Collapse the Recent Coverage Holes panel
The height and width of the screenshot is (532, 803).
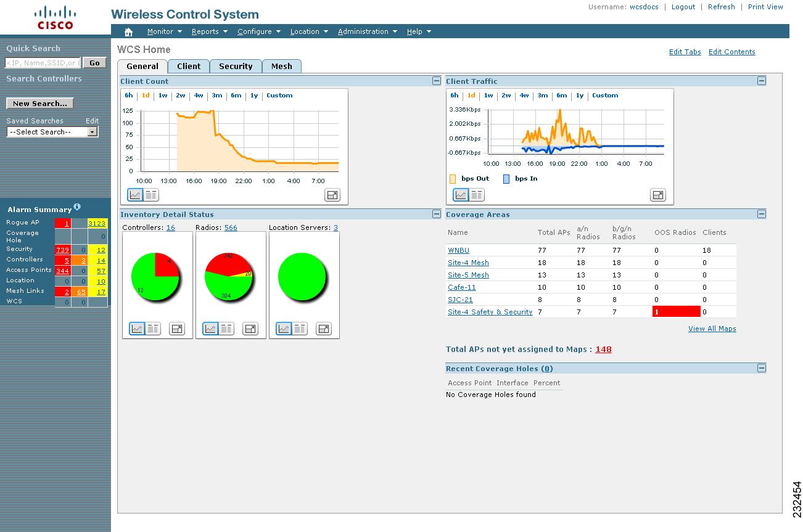[x=762, y=368]
